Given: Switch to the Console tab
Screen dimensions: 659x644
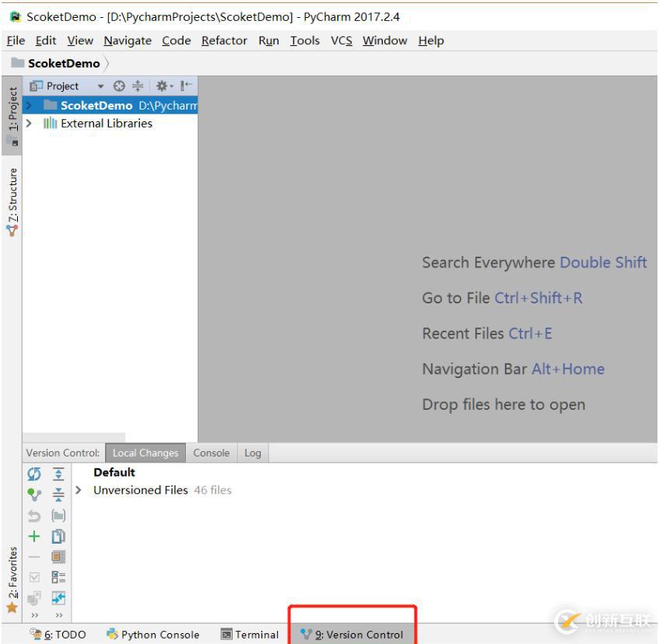Looking at the screenshot, I should coord(211,453).
